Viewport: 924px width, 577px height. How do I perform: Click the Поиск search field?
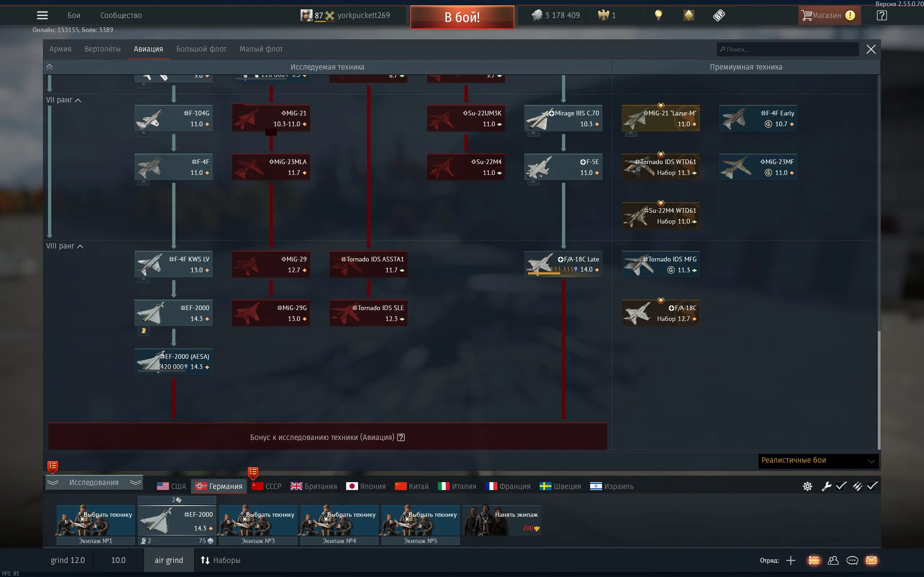pyautogui.click(x=787, y=49)
